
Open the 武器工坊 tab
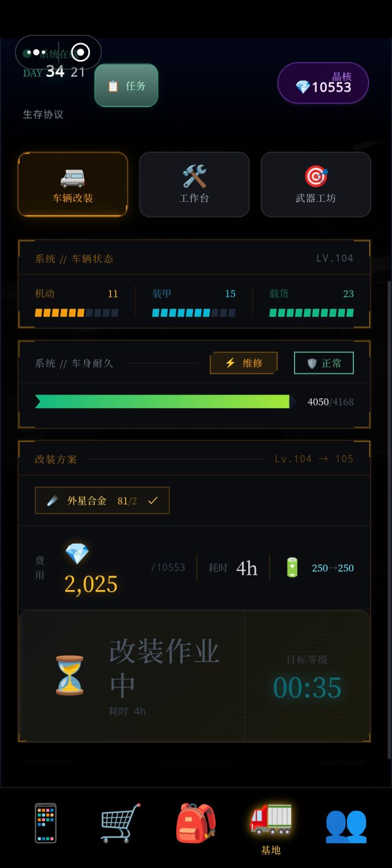coord(316,184)
